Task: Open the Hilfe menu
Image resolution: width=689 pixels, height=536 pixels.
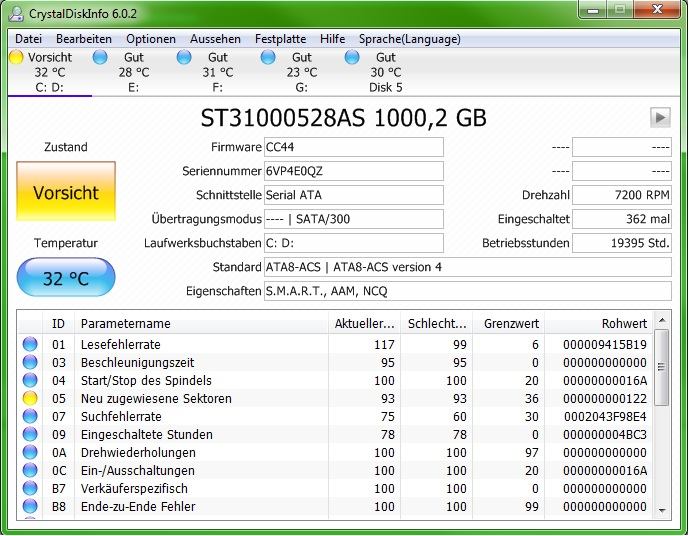Action: pyautogui.click(x=333, y=39)
